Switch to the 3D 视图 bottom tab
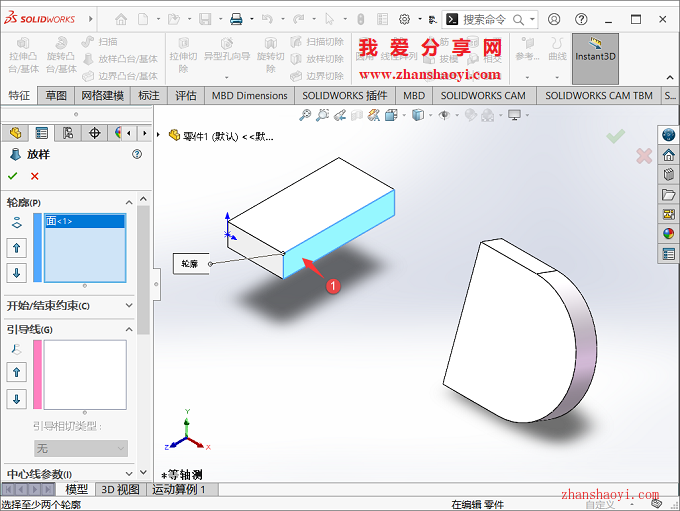Viewport: 680px width, 511px height. [120, 489]
